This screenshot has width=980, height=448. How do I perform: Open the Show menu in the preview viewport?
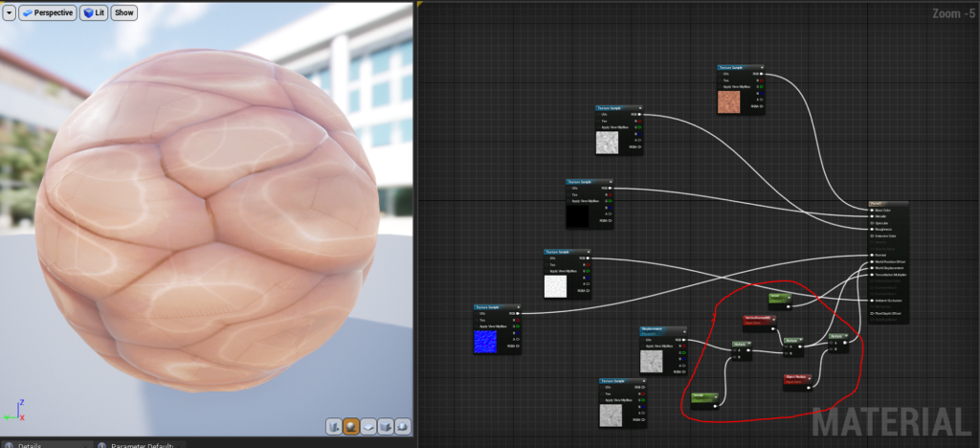tap(124, 12)
